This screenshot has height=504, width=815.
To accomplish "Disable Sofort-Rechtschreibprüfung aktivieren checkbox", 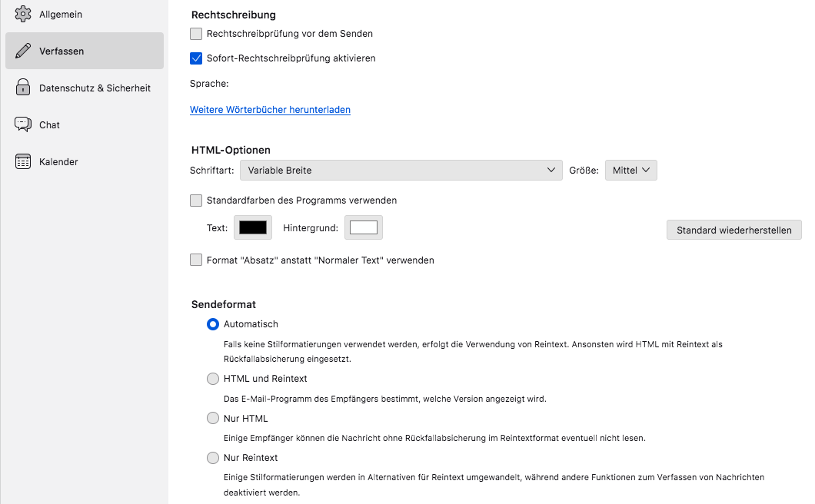I will (x=196, y=58).
